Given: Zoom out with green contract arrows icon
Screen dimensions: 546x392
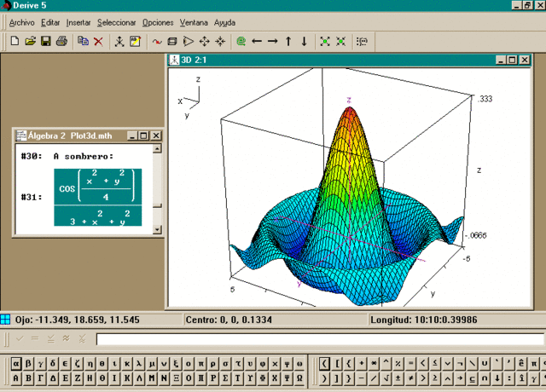Looking at the screenshot, I should pyautogui.click(x=341, y=42).
